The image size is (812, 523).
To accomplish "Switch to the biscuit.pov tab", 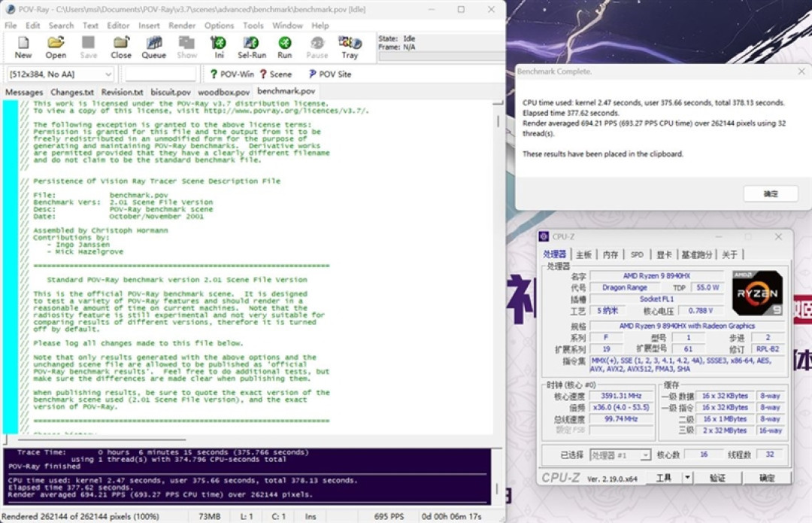I will [171, 92].
